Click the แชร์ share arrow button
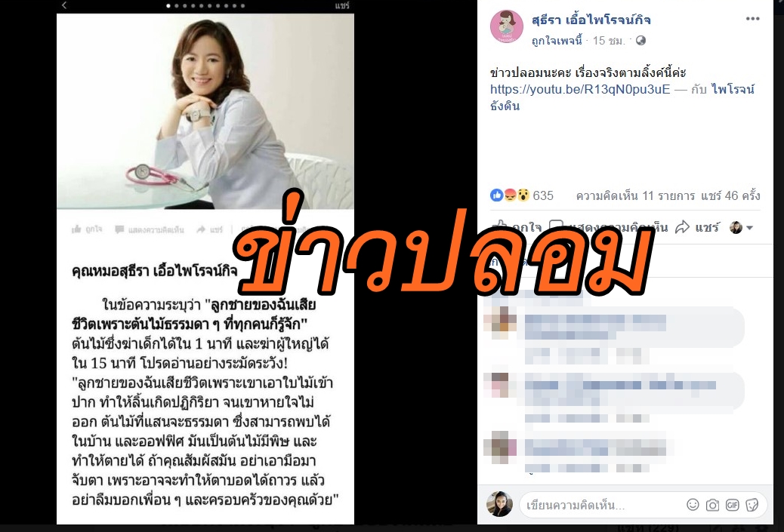The height and width of the screenshot is (532, 784). [697, 228]
